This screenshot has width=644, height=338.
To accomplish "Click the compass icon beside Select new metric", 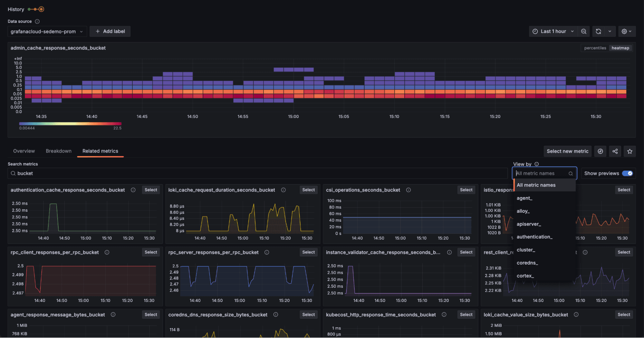I will click(600, 151).
